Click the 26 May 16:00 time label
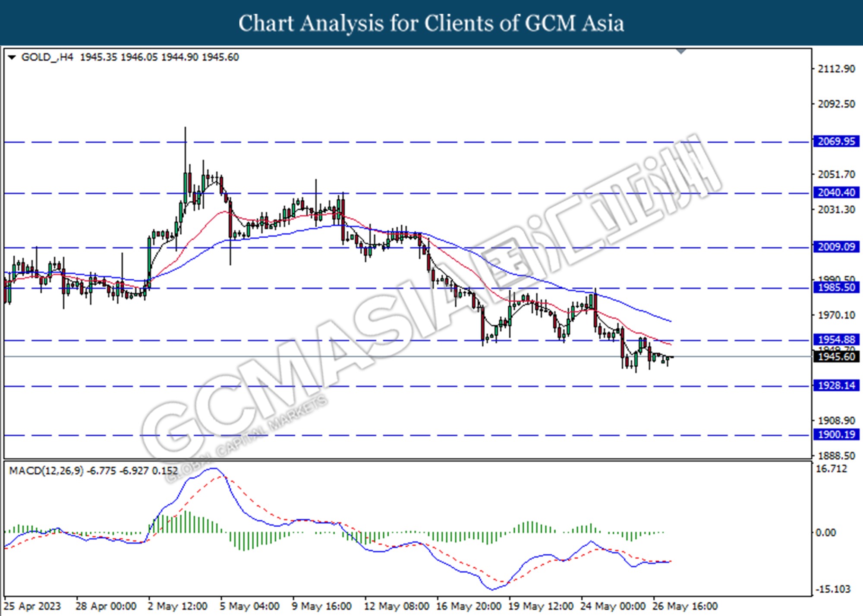The image size is (863, 616). [685, 607]
